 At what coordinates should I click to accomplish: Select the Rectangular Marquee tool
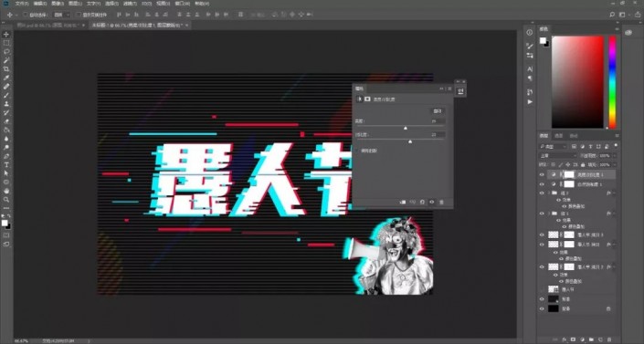click(x=6, y=43)
